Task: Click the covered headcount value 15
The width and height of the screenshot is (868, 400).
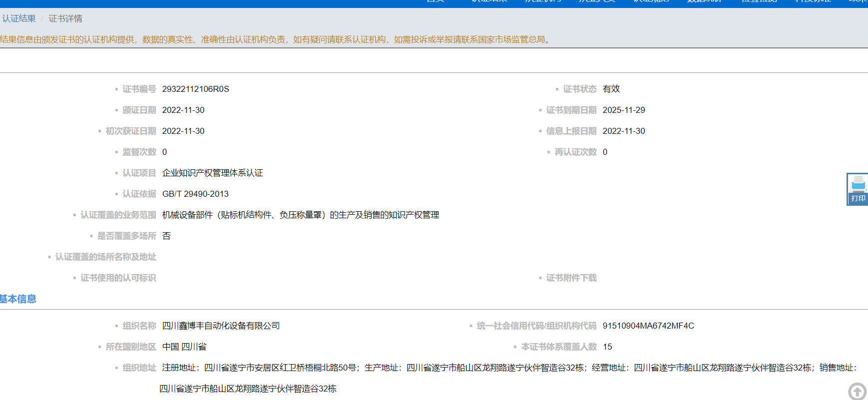Action: tap(607, 347)
